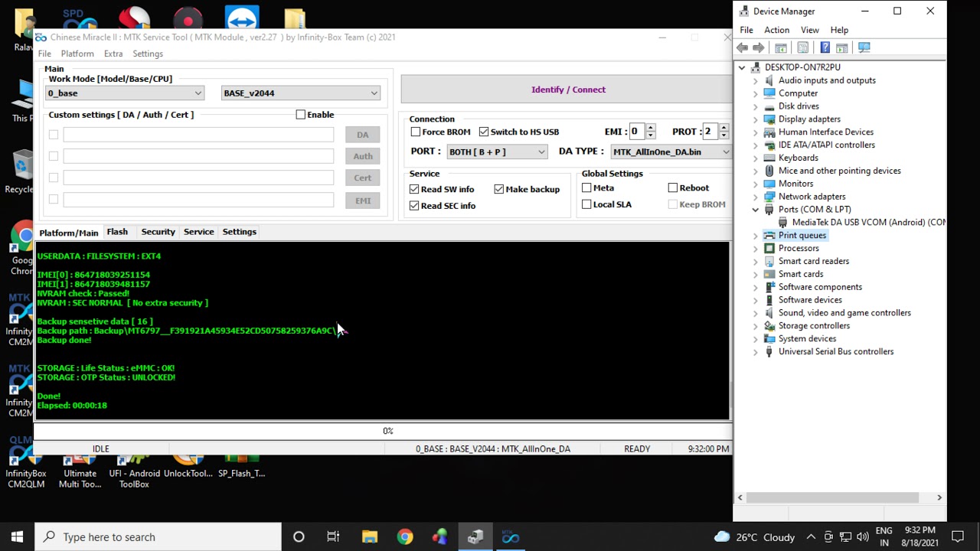
Task: Click the volume speaker icon in system tray
Action: [x=863, y=537]
